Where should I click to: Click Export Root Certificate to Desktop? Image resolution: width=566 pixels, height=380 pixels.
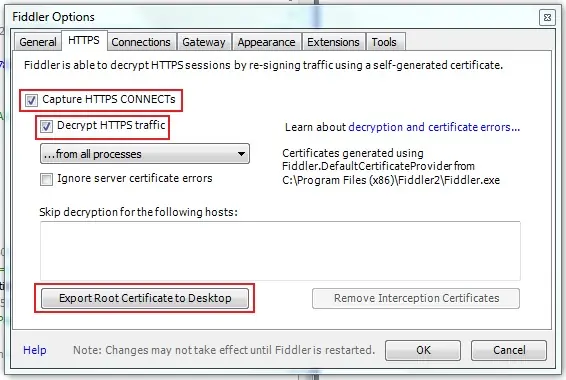click(x=145, y=298)
